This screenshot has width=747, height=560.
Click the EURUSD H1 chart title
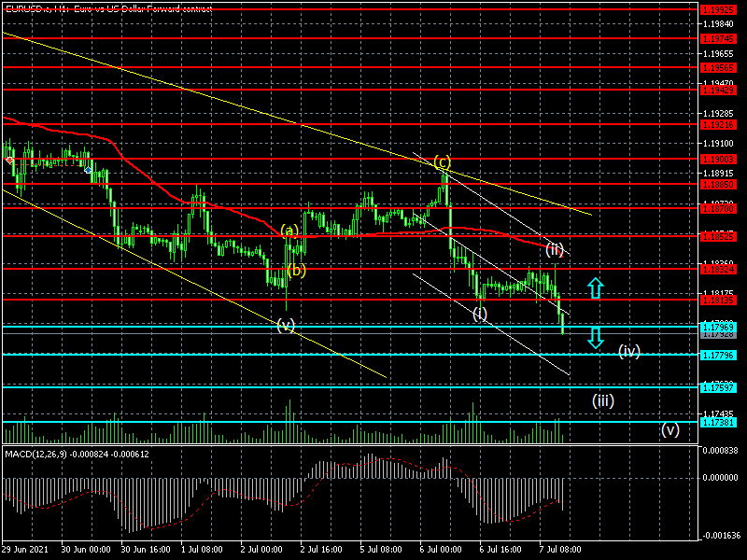coord(108,8)
